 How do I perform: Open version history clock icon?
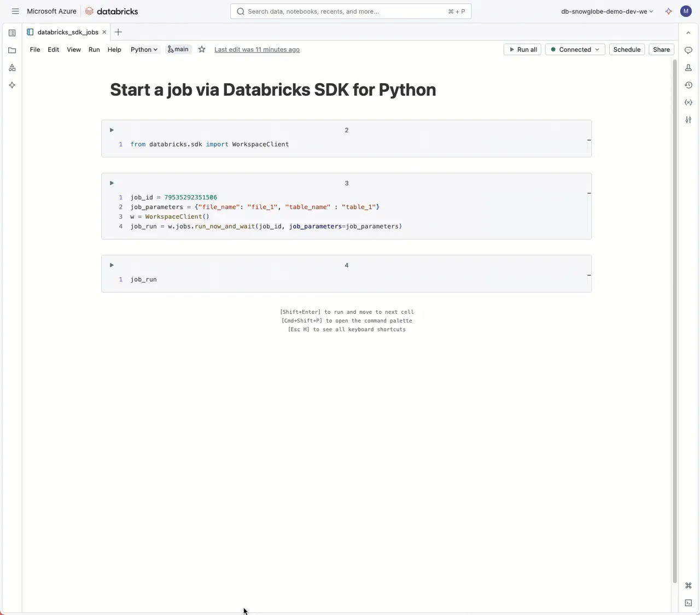689,85
